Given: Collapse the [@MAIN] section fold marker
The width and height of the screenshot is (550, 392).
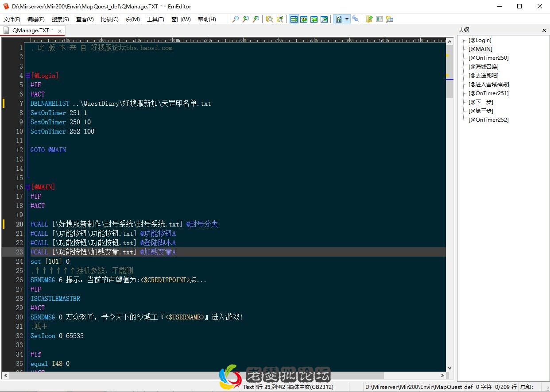Looking at the screenshot, I should pyautogui.click(x=27, y=187).
